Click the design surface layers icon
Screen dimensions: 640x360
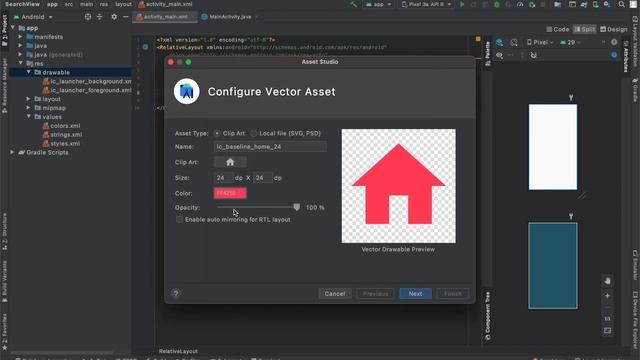click(x=499, y=42)
